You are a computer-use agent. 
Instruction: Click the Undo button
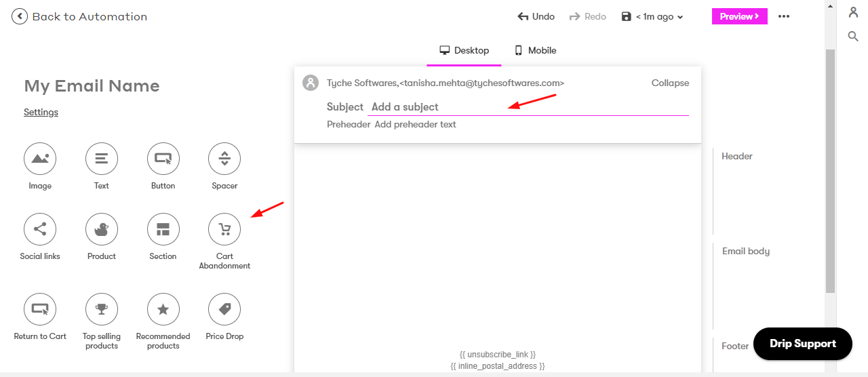click(536, 16)
